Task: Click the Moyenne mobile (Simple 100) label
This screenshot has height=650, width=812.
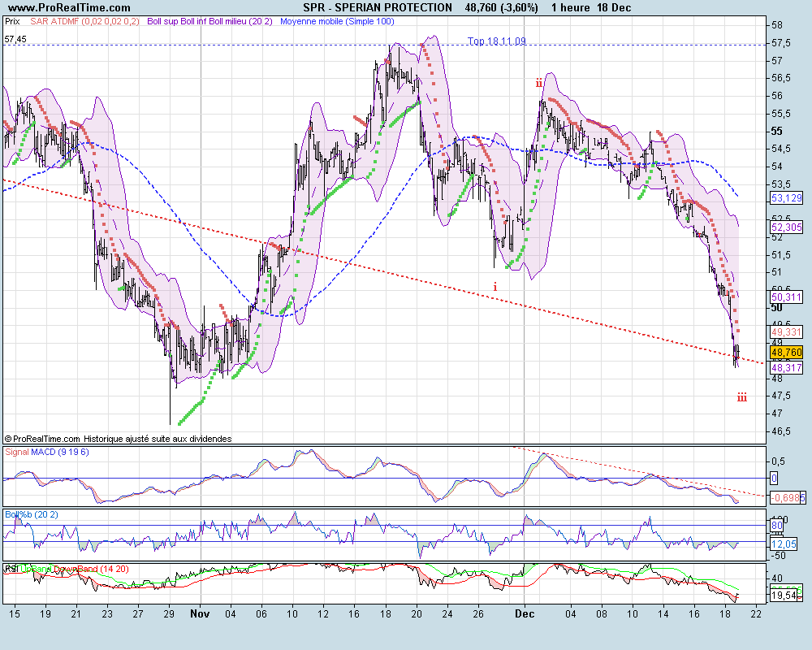Action: click(x=337, y=22)
